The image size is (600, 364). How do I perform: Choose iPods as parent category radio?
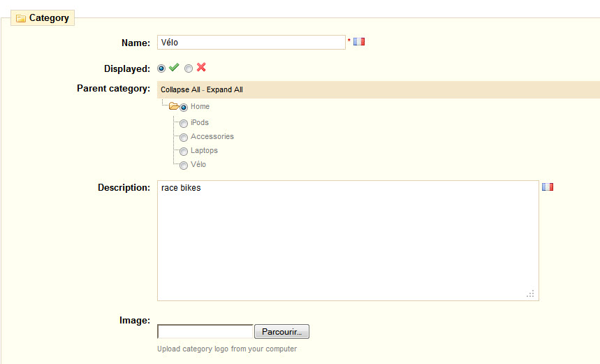[184, 123]
